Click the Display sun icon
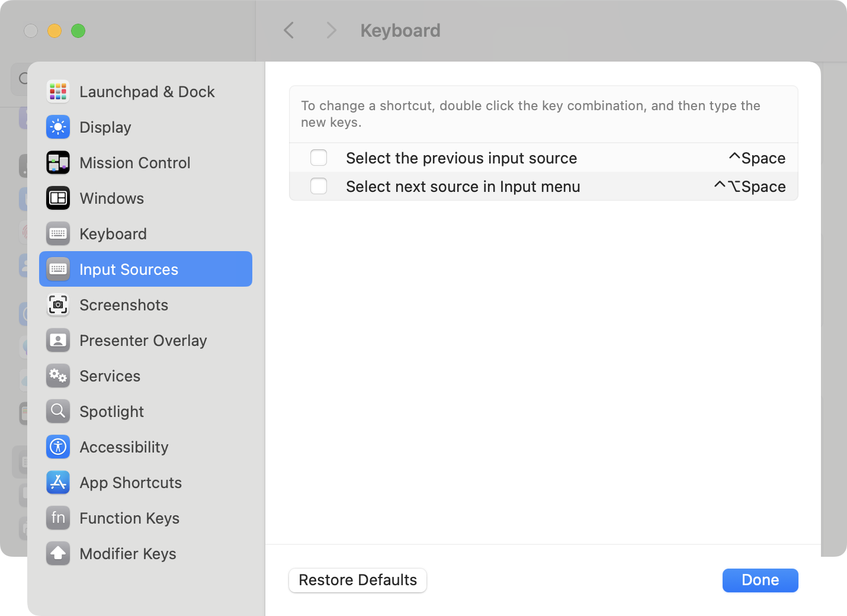The height and width of the screenshot is (616, 847). [x=58, y=127]
